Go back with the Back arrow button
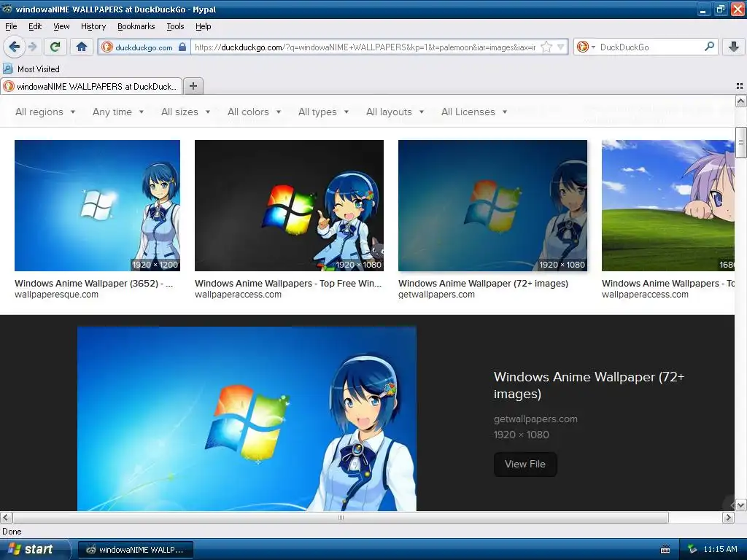747x560 pixels. [14, 47]
